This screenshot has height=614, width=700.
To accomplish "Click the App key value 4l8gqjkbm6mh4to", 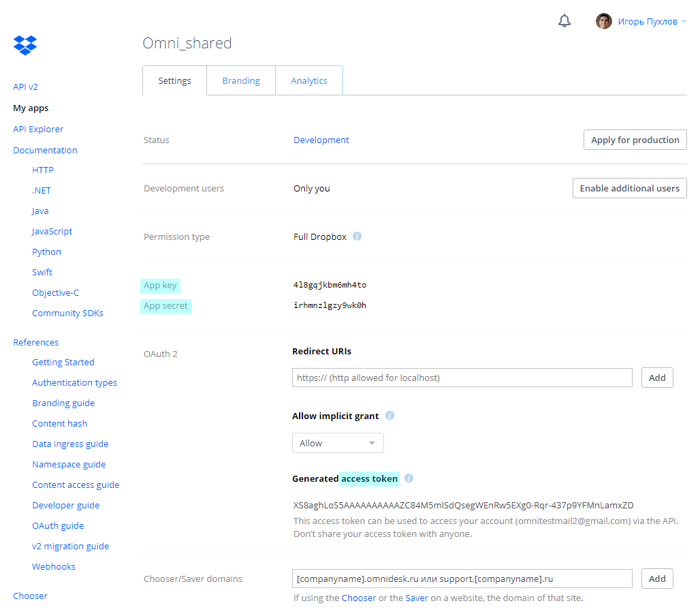I will pos(330,285).
